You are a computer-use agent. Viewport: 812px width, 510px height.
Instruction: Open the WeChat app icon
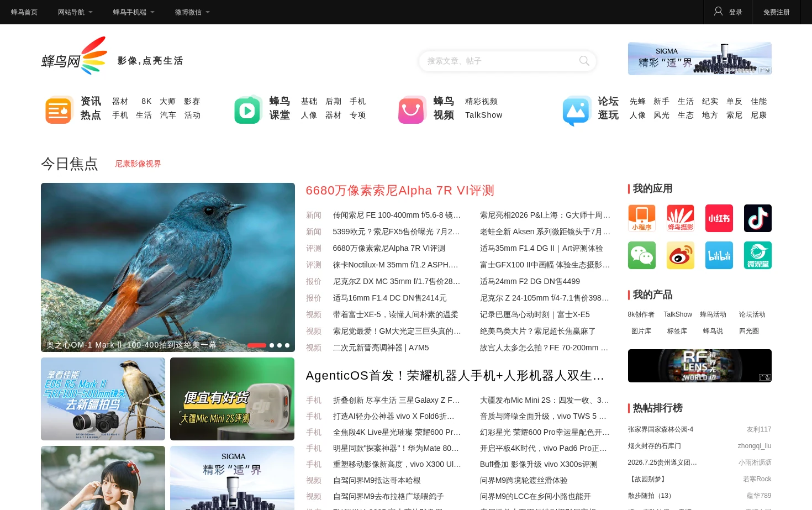(x=642, y=255)
